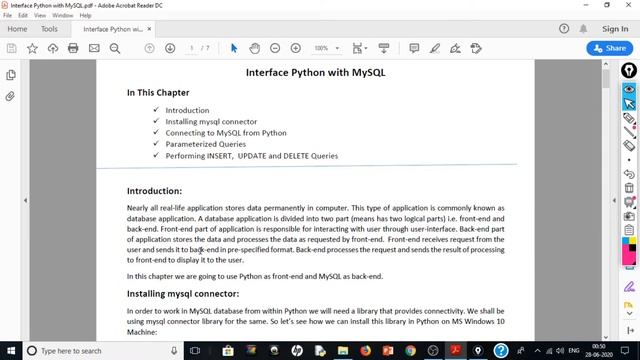The image size is (640, 360).
Task: Open File Explorer from the taskbar
Action: pos(343,351)
